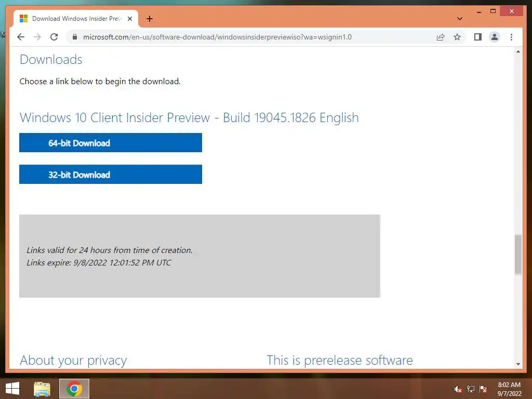Open the network tray icon
532x399 pixels.
tap(471, 389)
